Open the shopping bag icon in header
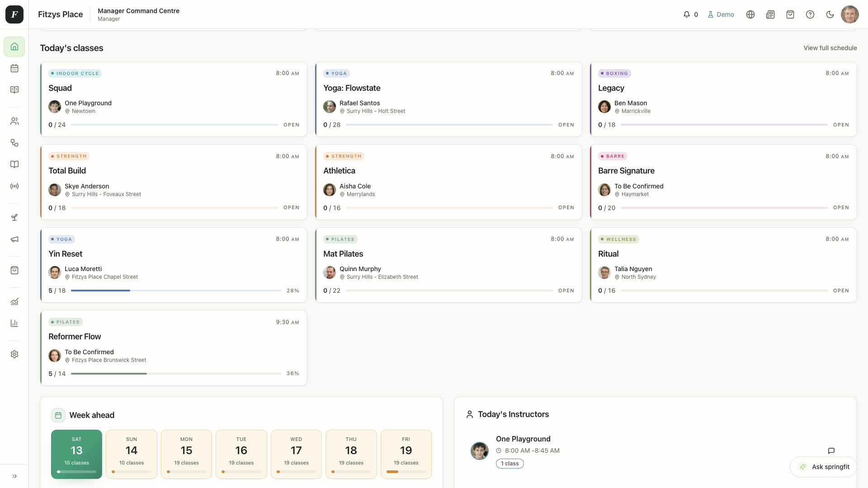 [x=790, y=14]
